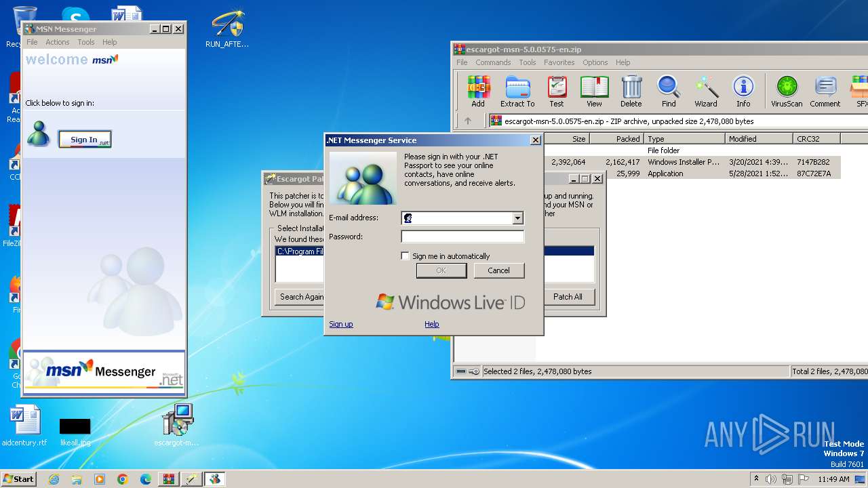
Task: Open RUN_AFTE... desktop shortcut icon
Action: pos(227,28)
